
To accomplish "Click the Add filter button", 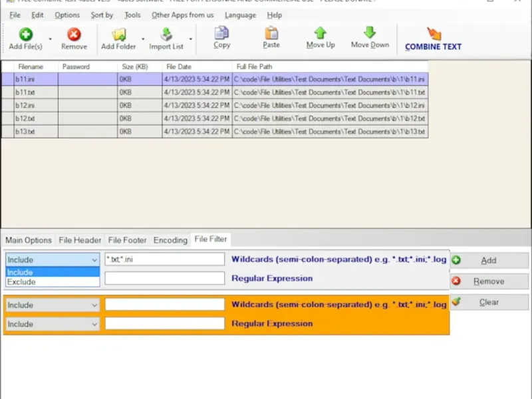I will click(x=489, y=260).
